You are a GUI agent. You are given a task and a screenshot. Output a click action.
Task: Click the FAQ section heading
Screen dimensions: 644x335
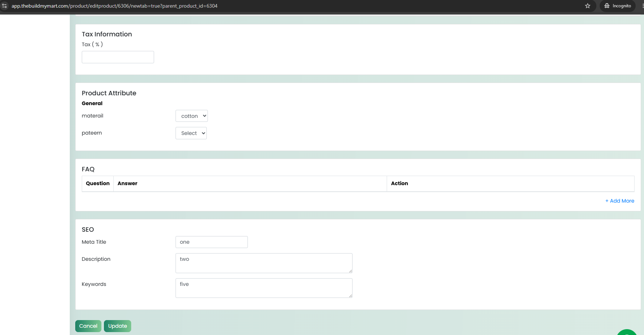click(88, 169)
